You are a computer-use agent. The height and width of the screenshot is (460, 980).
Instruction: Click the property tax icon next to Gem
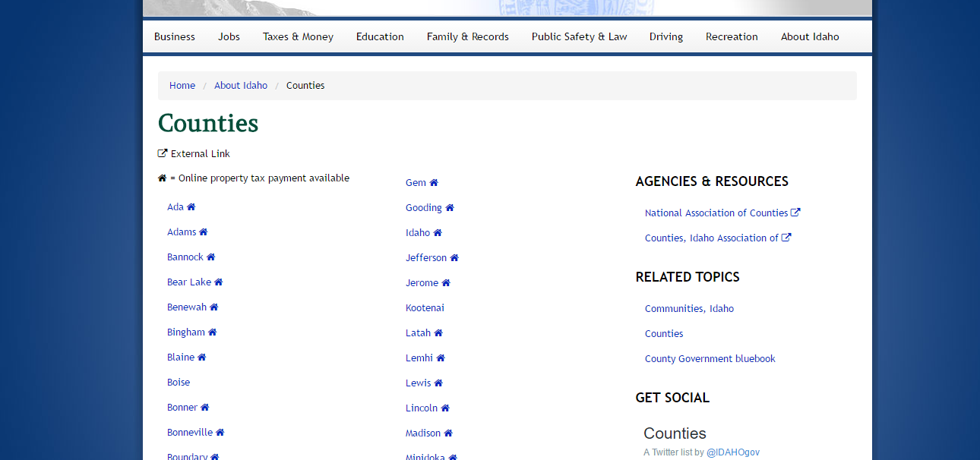click(434, 183)
